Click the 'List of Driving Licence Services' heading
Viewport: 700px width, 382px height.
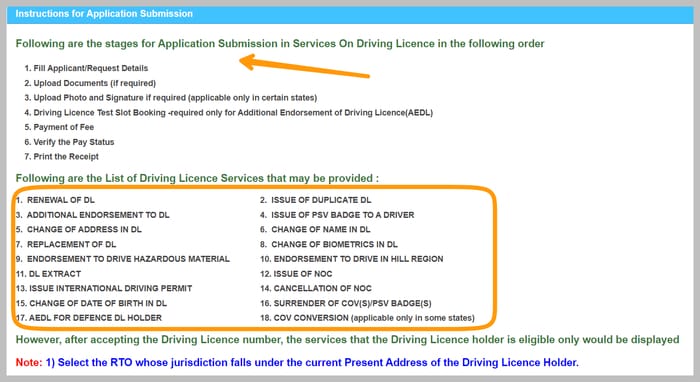click(197, 178)
